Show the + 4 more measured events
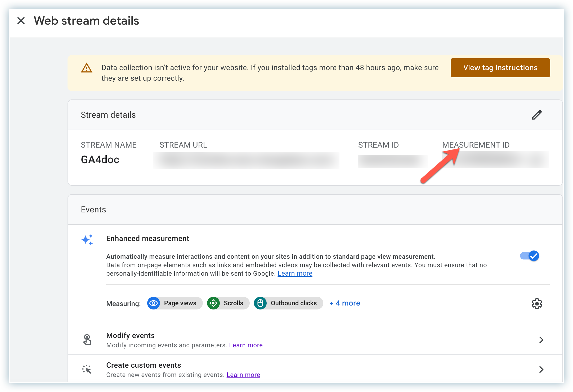 [x=345, y=303]
